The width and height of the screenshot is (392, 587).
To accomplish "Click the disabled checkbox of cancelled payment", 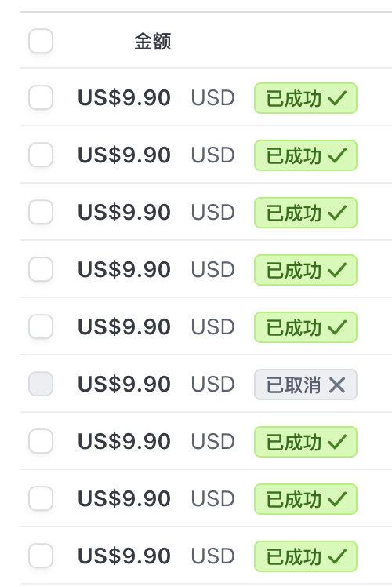I will click(41, 384).
